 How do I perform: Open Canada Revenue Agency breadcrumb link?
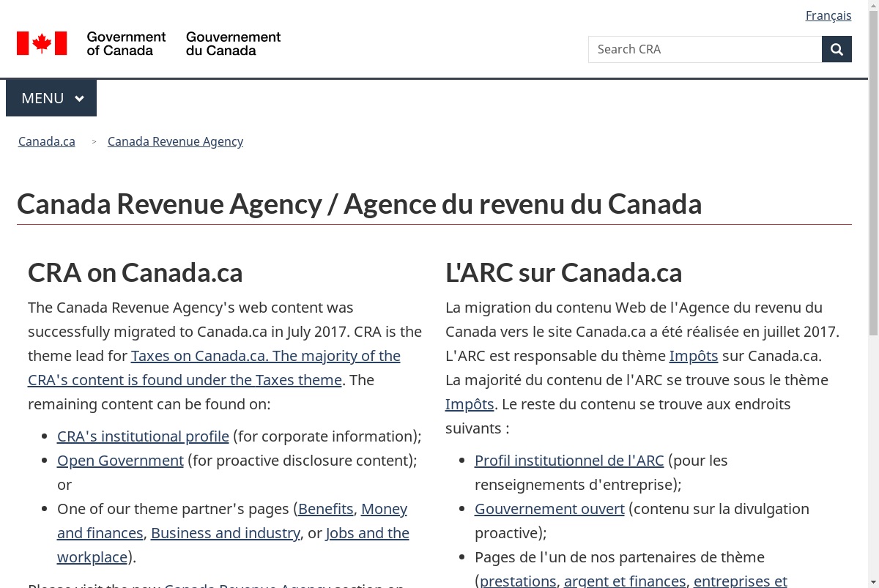[175, 141]
